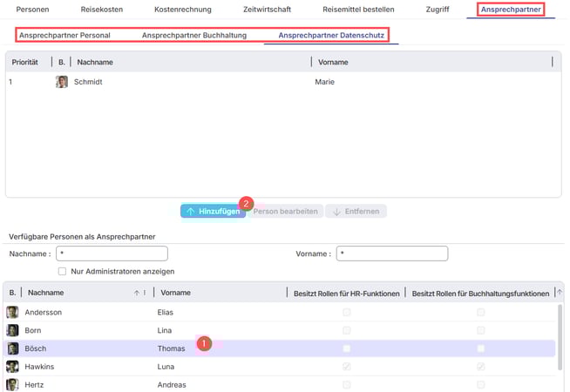Click the scroll-up arrow of the person list
This screenshot has height=392, width=570.
pos(560,293)
